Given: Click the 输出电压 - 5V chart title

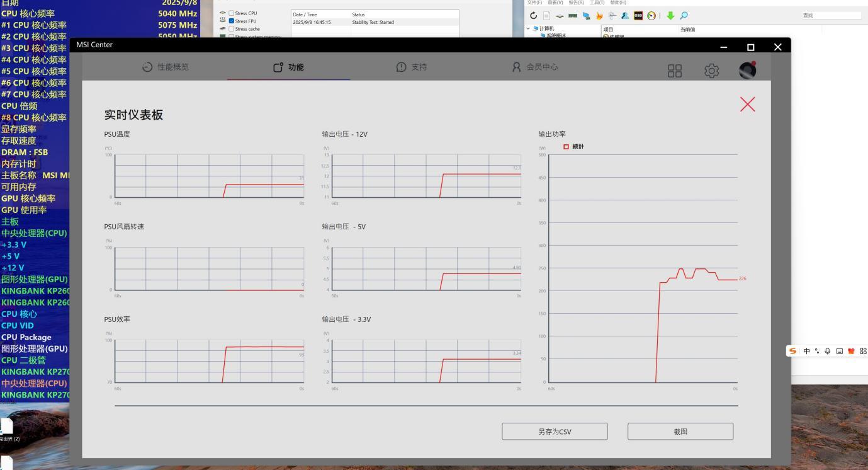Looking at the screenshot, I should click(x=344, y=227).
